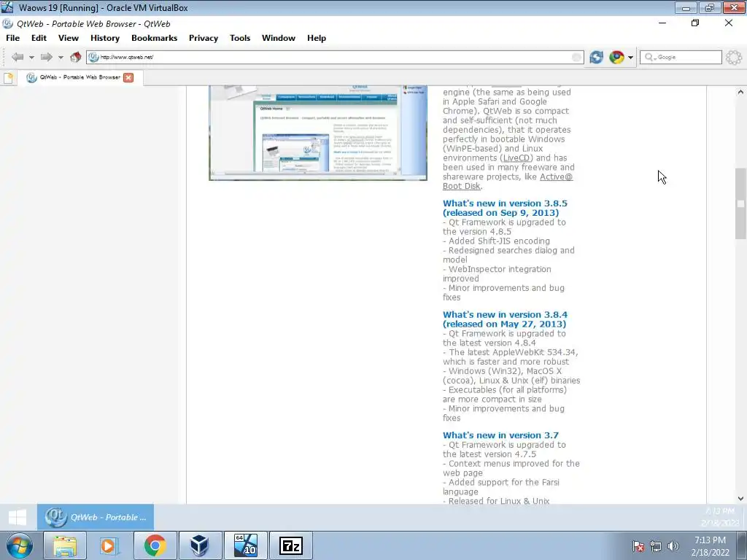The width and height of the screenshot is (747, 560).
Task: Click the Forward navigation arrow
Action: click(x=46, y=57)
